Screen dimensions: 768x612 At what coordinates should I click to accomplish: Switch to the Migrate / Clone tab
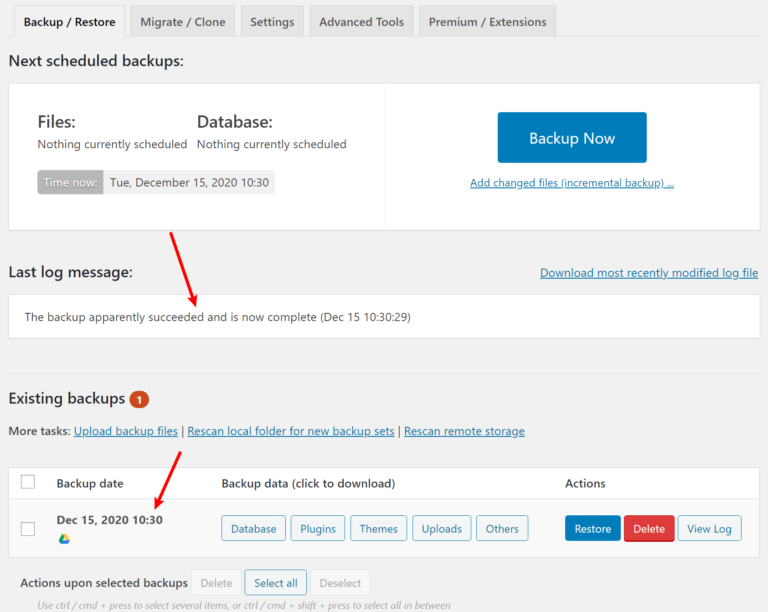[183, 22]
